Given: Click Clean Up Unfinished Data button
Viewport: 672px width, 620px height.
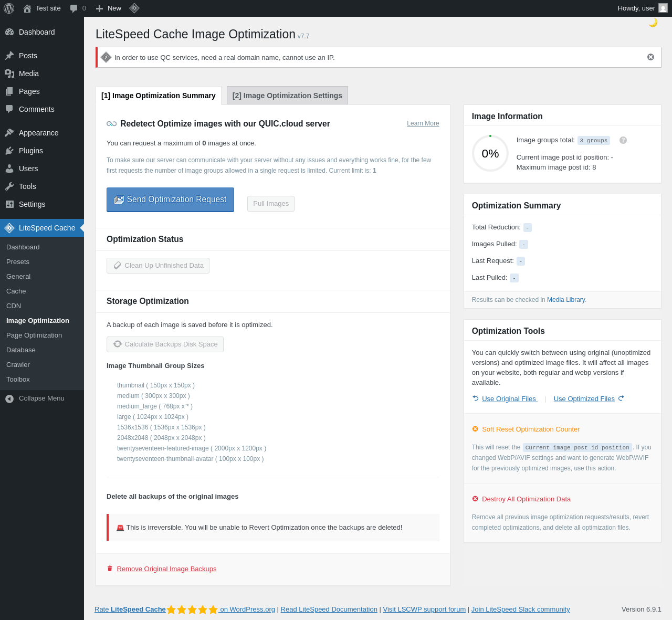Looking at the screenshot, I should [x=158, y=266].
